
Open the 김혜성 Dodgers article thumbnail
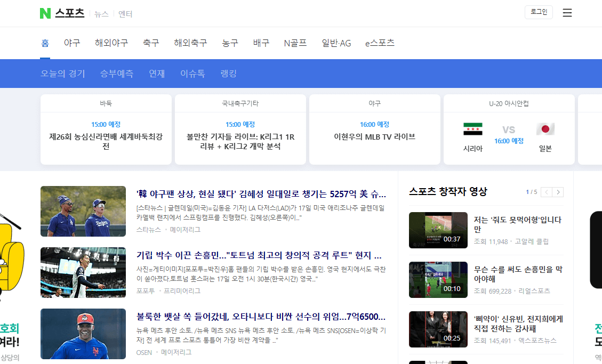[83, 212]
